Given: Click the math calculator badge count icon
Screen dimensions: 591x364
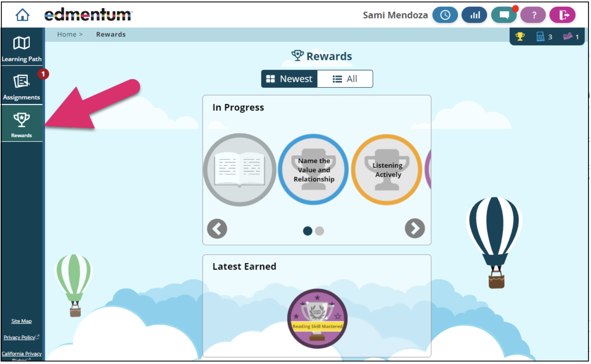Looking at the screenshot, I should [540, 37].
